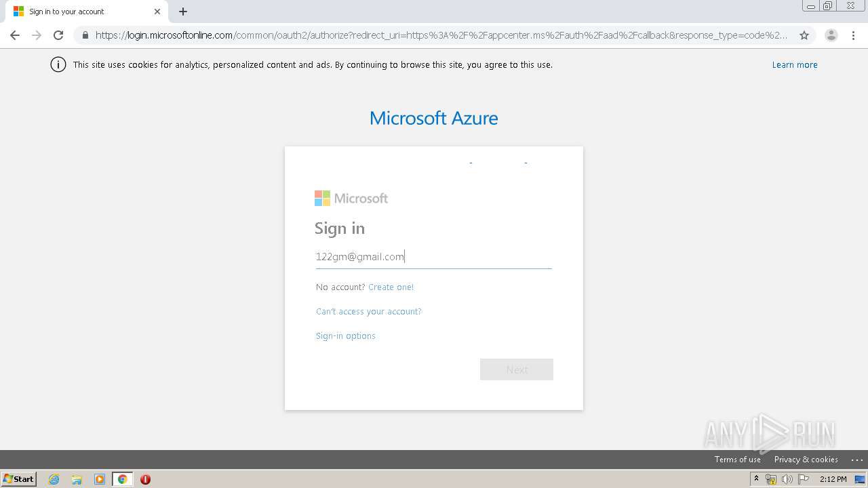This screenshot has height=488, width=868.
Task: Open Privacy & cookies footer link
Action: click(806, 460)
